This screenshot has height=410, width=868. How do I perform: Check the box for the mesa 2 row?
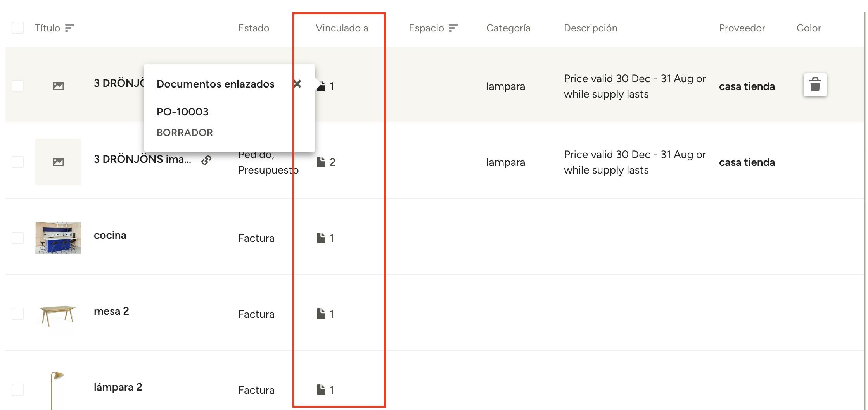18,314
